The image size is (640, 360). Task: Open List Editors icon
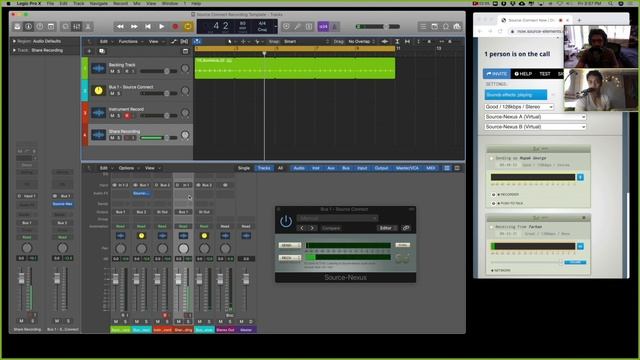423,27
